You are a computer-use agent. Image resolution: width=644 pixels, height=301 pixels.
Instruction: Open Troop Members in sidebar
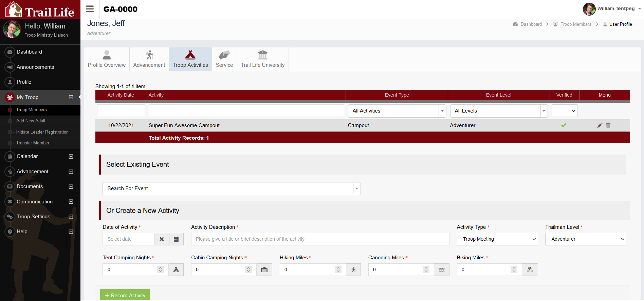(x=31, y=110)
